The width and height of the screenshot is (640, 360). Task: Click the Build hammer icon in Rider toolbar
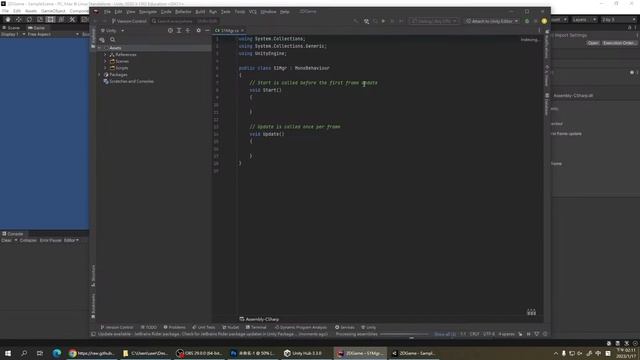tap(367, 21)
